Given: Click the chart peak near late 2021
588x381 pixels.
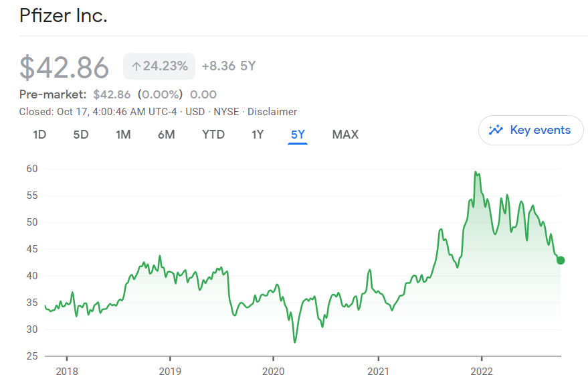Looking at the screenshot, I should [x=476, y=172].
